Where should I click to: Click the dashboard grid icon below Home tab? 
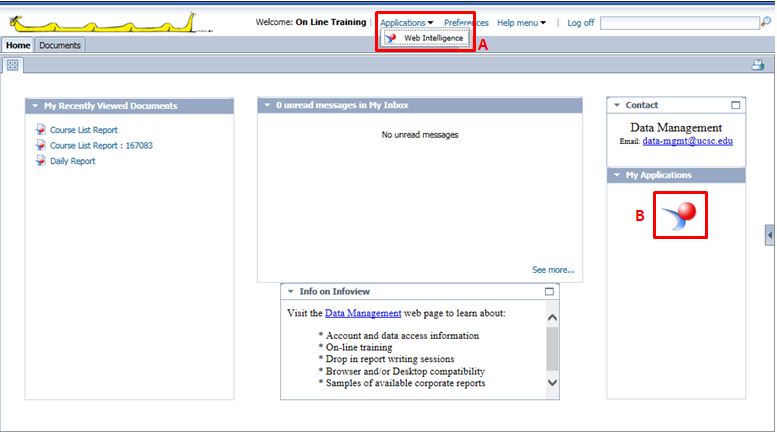tap(12, 65)
